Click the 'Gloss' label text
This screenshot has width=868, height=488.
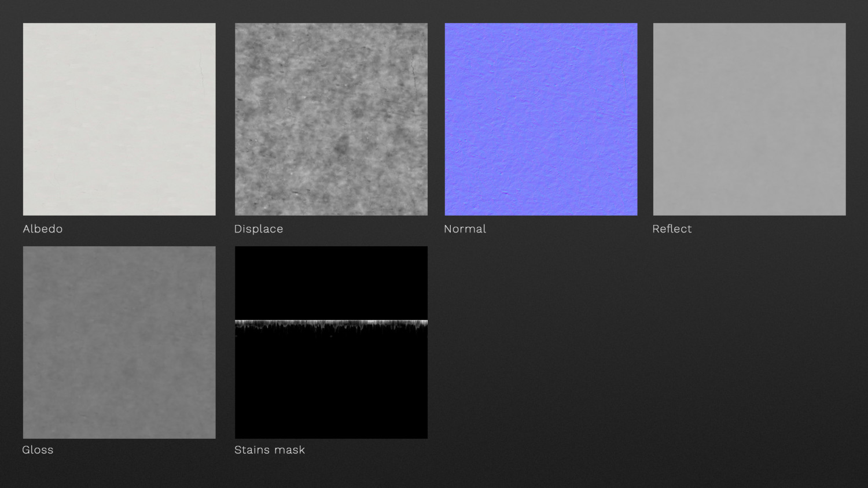(x=38, y=450)
